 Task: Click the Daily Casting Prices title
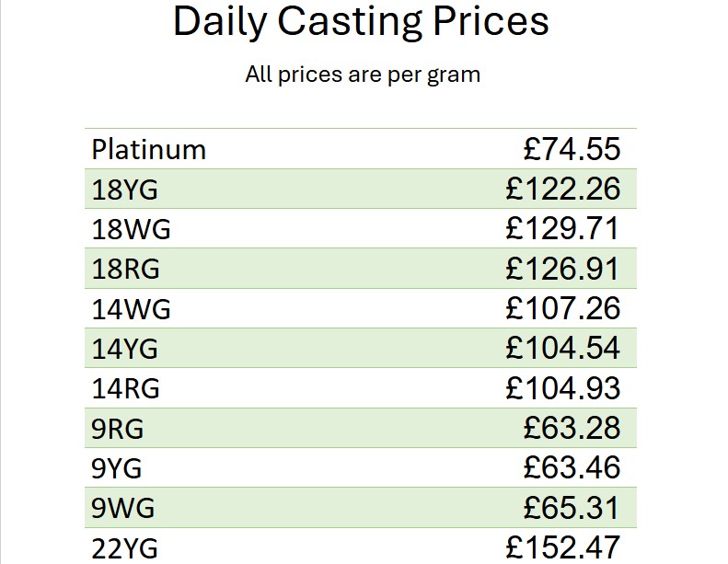click(361, 22)
